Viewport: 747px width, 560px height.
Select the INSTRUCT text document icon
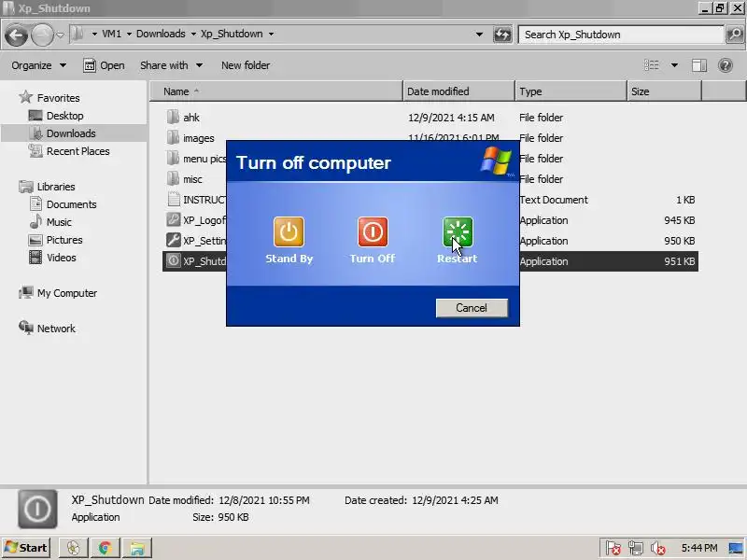point(174,199)
